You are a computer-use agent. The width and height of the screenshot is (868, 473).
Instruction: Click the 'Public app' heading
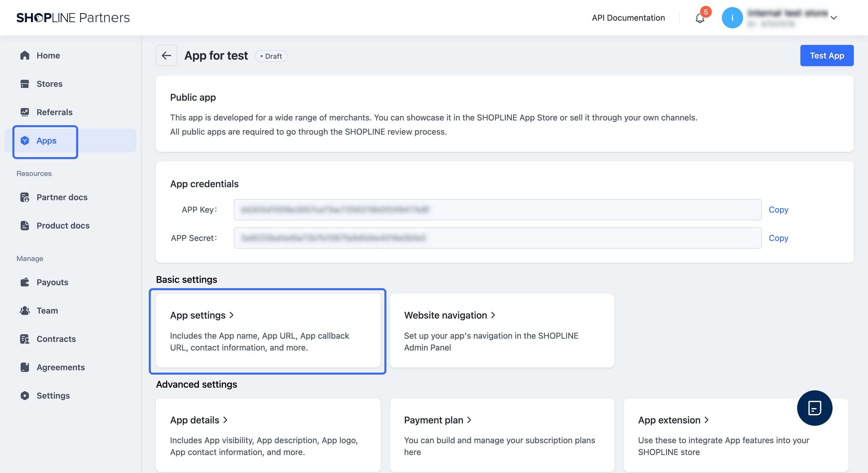[193, 97]
